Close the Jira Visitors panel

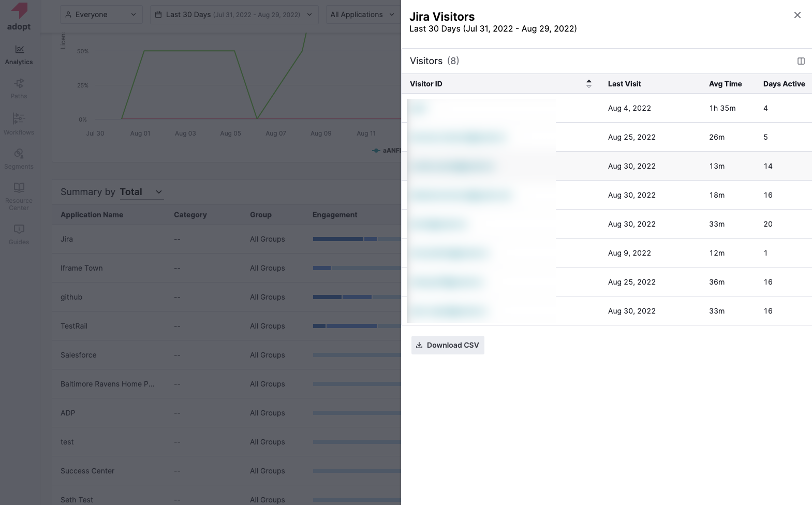(797, 15)
